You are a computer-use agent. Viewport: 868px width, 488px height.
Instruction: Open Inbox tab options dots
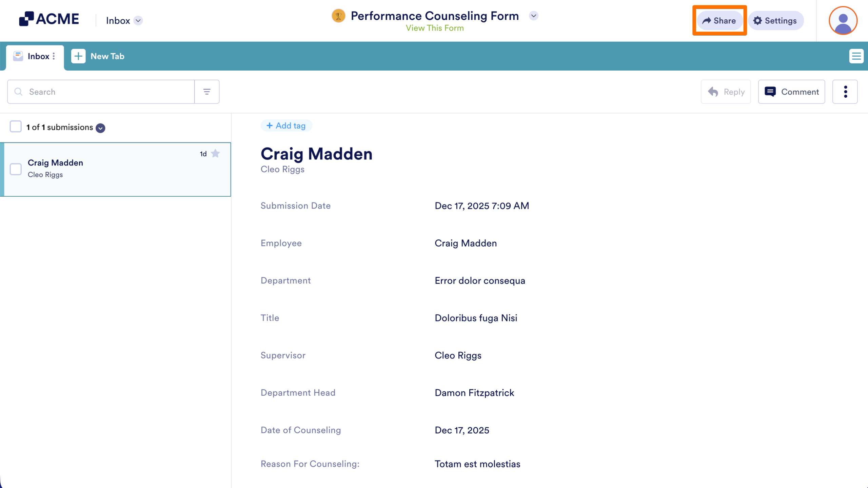(54, 56)
